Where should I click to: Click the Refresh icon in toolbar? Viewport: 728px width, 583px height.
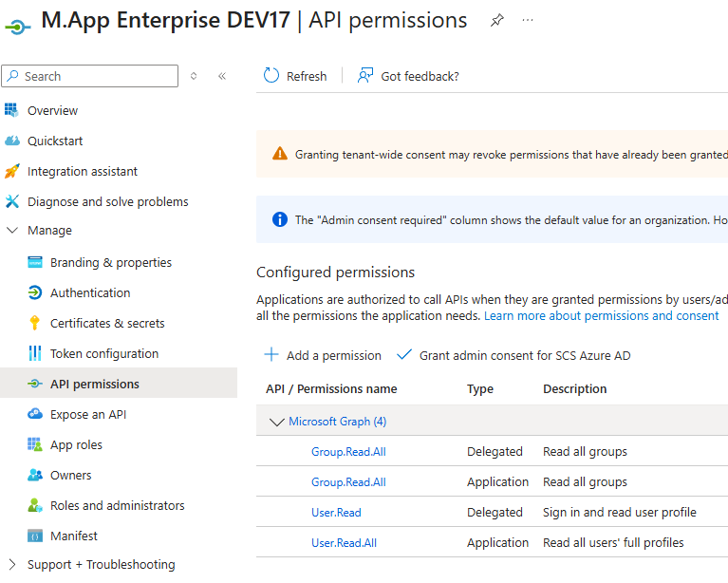click(271, 76)
